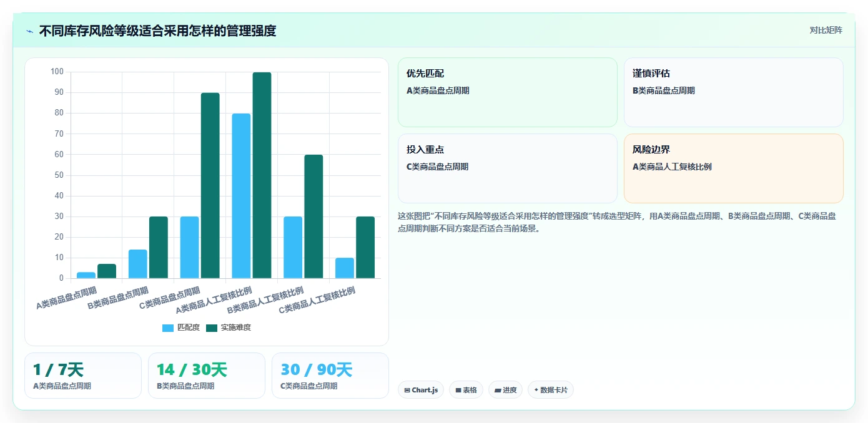Screen dimensions: 868x423
Task: Click B类商品盘点周期 caption under 14 / 30天
Action: pyautogui.click(x=185, y=386)
